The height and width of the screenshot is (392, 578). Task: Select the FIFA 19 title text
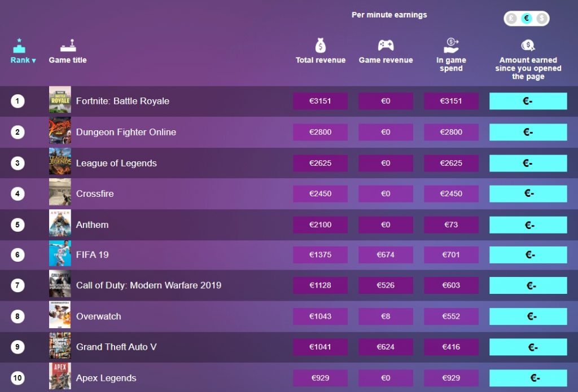point(92,254)
